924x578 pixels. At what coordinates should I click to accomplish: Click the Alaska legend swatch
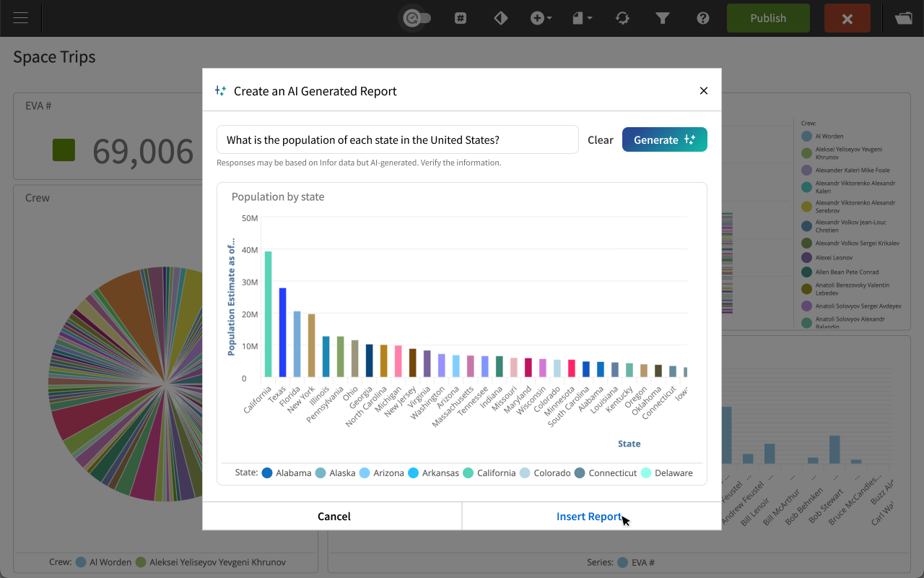click(x=321, y=473)
